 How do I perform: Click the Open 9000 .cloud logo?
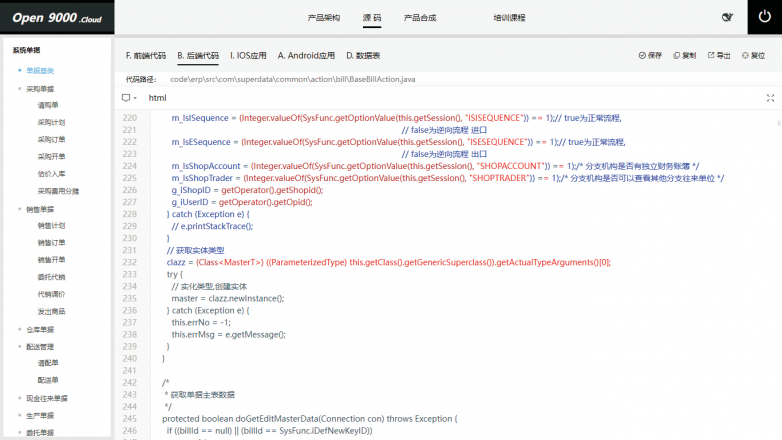[57, 17]
